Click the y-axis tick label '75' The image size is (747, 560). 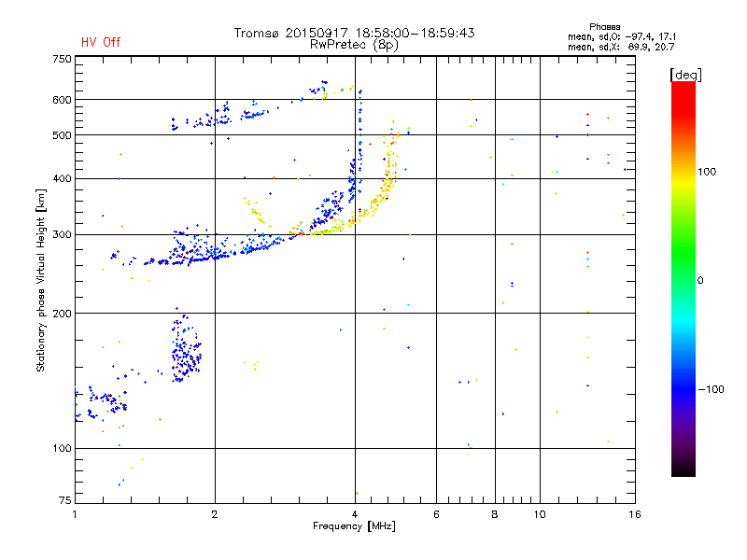click(x=65, y=500)
